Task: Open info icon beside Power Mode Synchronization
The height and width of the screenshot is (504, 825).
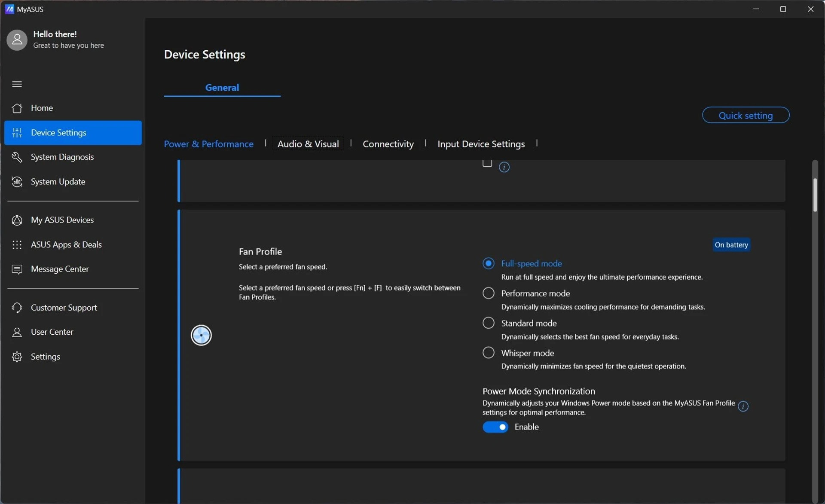Action: pyautogui.click(x=743, y=406)
